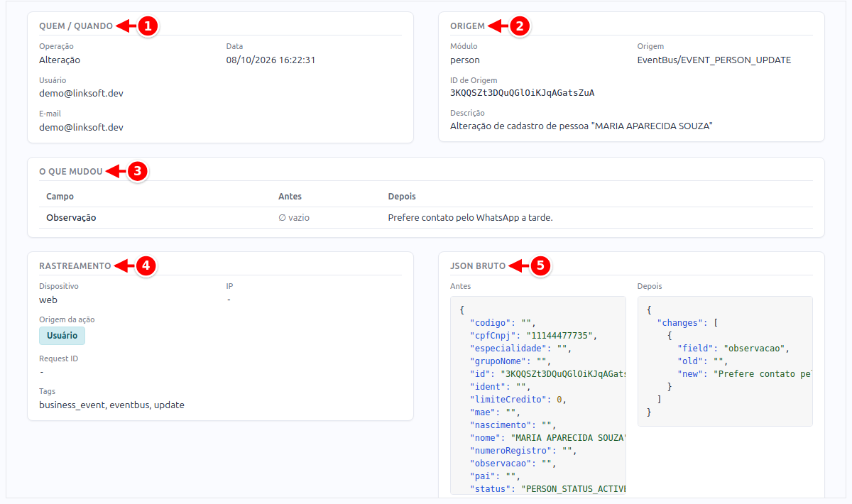
Task: Select the 'O QUE MUDOU' section heading
Action: (71, 171)
